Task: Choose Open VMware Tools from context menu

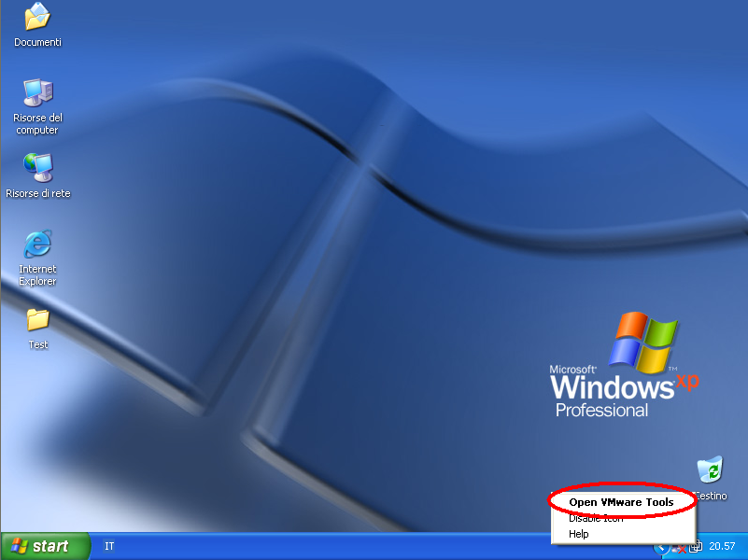Action: pos(621,502)
